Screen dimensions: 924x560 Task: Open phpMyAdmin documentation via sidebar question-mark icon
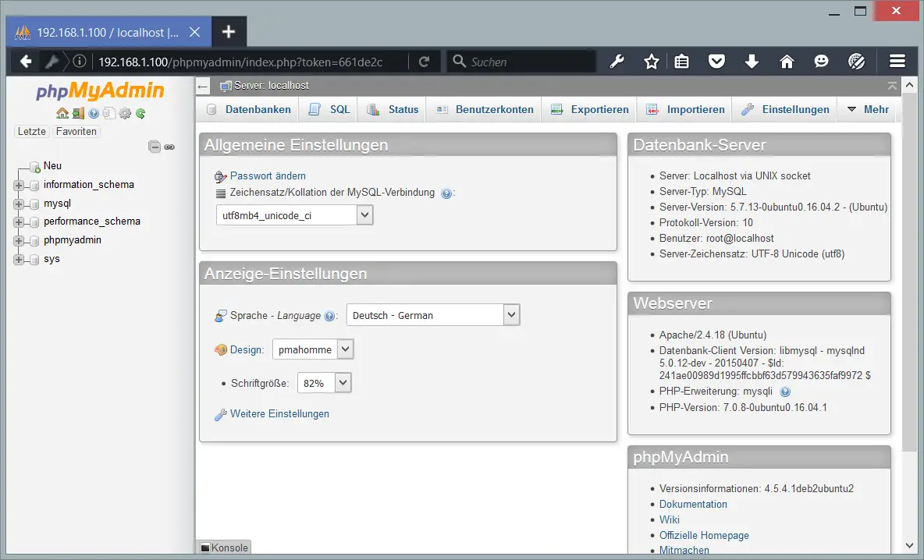click(93, 113)
